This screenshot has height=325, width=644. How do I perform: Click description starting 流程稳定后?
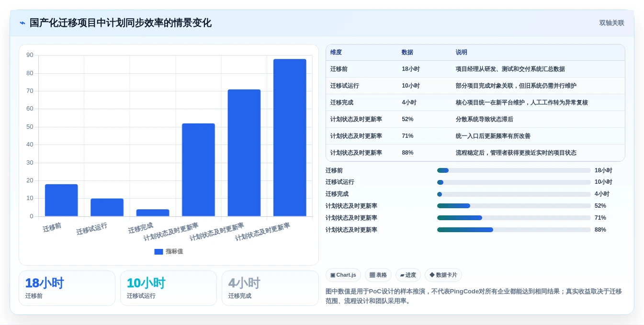click(x=516, y=153)
